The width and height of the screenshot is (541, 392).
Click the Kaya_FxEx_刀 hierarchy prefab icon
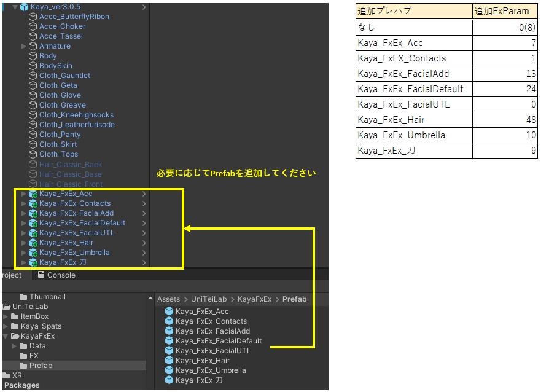33,262
